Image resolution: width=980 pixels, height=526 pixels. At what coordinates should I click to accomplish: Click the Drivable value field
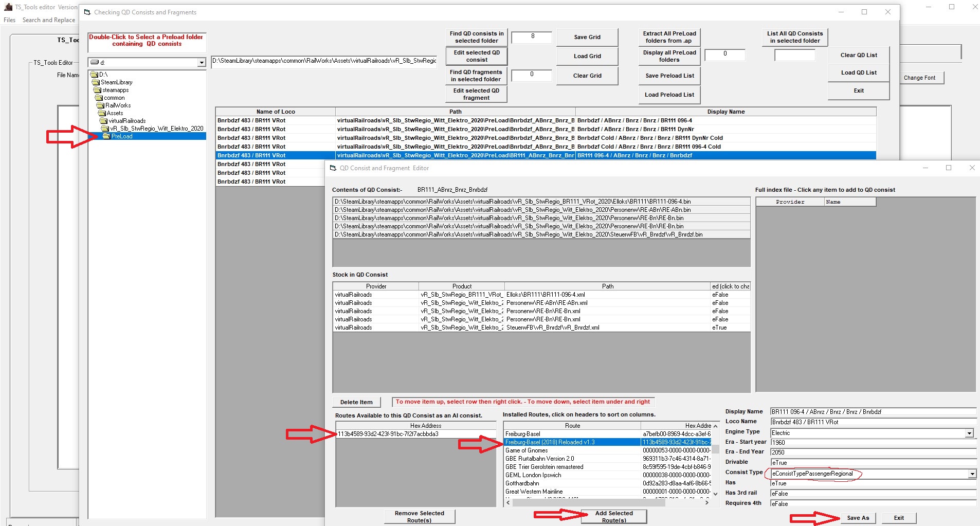tap(873, 463)
